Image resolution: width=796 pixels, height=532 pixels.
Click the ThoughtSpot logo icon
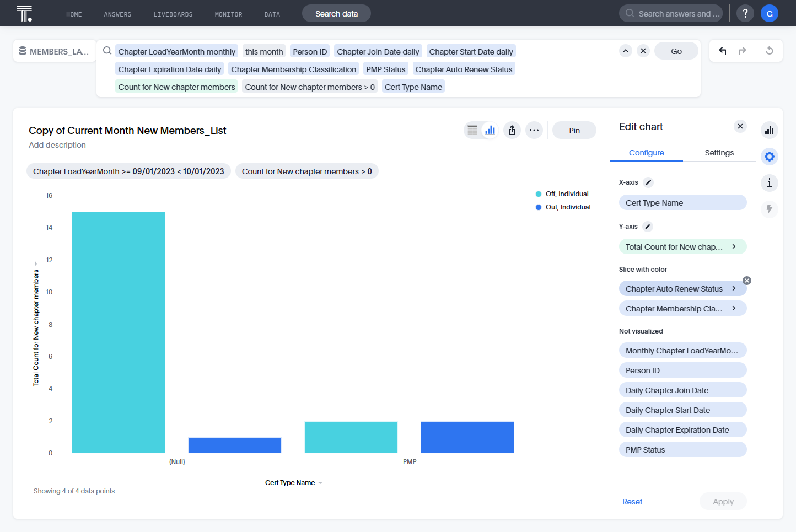coord(24,13)
